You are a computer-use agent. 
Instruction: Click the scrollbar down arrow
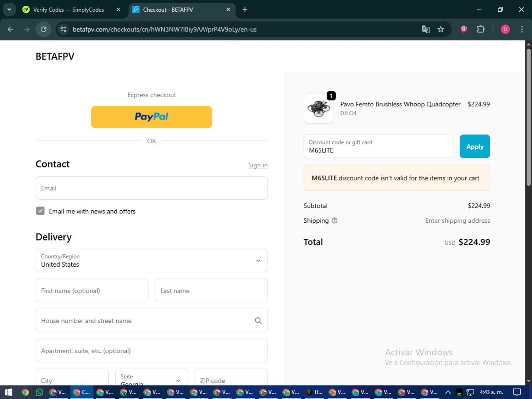528,381
